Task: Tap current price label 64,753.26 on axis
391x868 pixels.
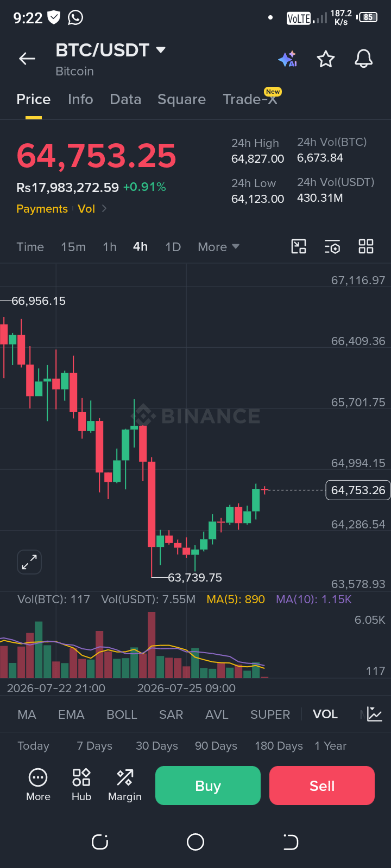Action: coord(358,490)
